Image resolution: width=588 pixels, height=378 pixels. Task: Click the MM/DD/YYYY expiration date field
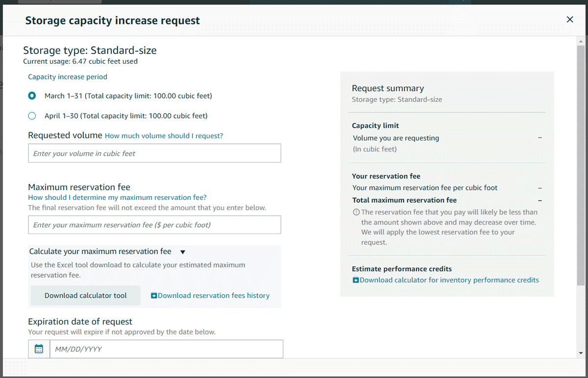pyautogui.click(x=167, y=349)
